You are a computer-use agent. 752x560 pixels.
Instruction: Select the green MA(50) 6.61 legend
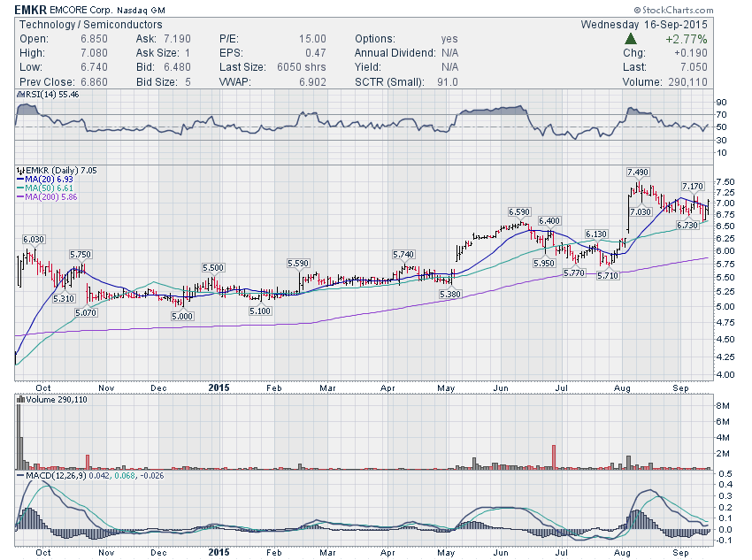44,188
